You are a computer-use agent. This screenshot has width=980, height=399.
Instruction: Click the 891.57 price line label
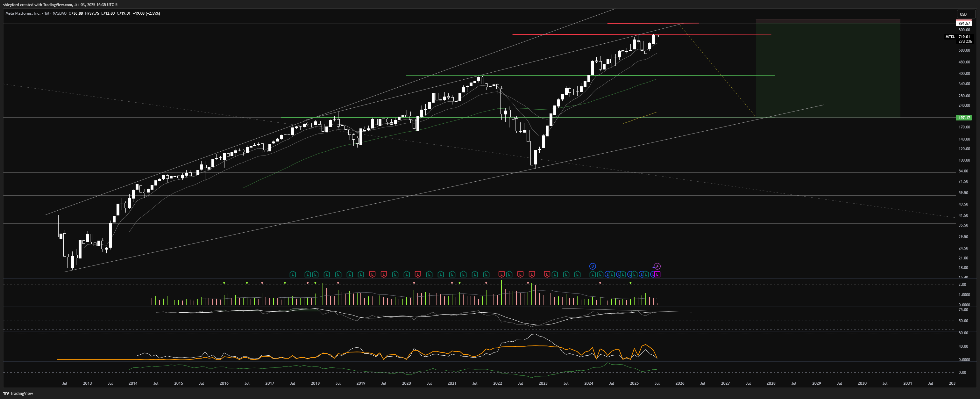[x=964, y=24]
